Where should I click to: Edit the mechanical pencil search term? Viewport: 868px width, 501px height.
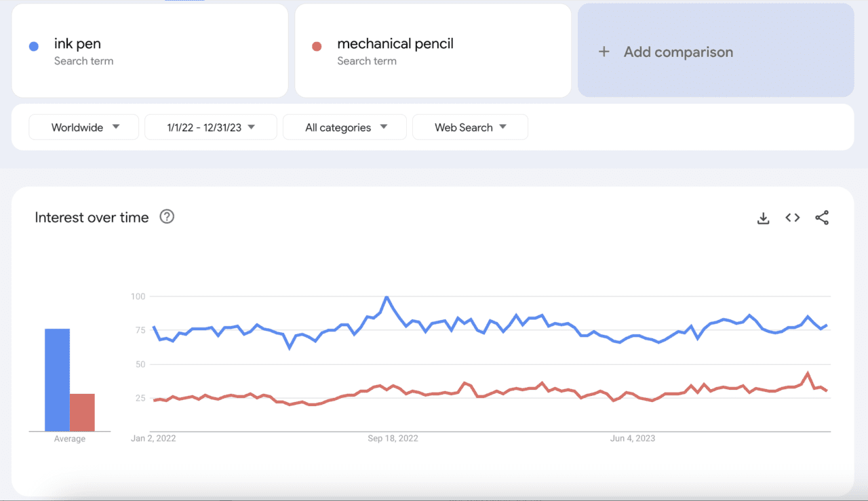click(395, 44)
